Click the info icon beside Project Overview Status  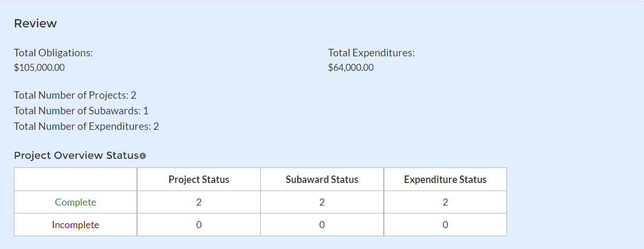[x=143, y=156]
